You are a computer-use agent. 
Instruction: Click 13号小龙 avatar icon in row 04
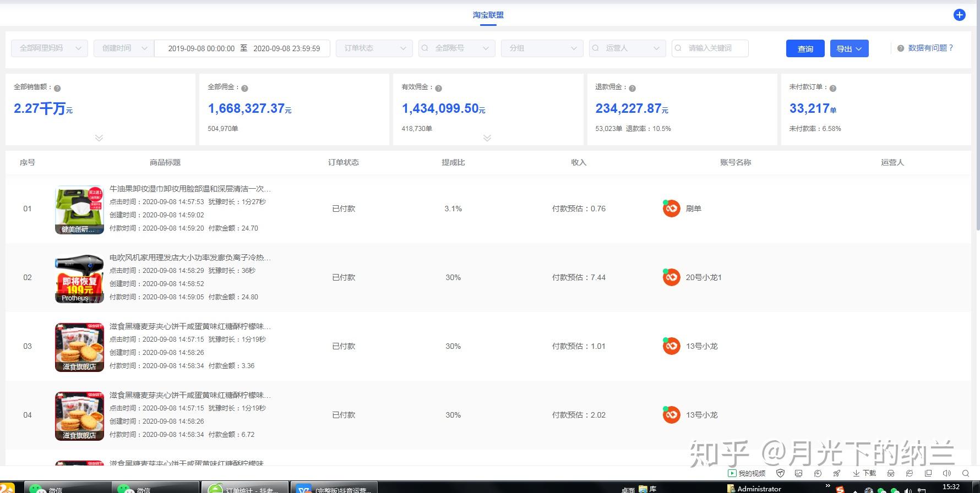tap(671, 415)
